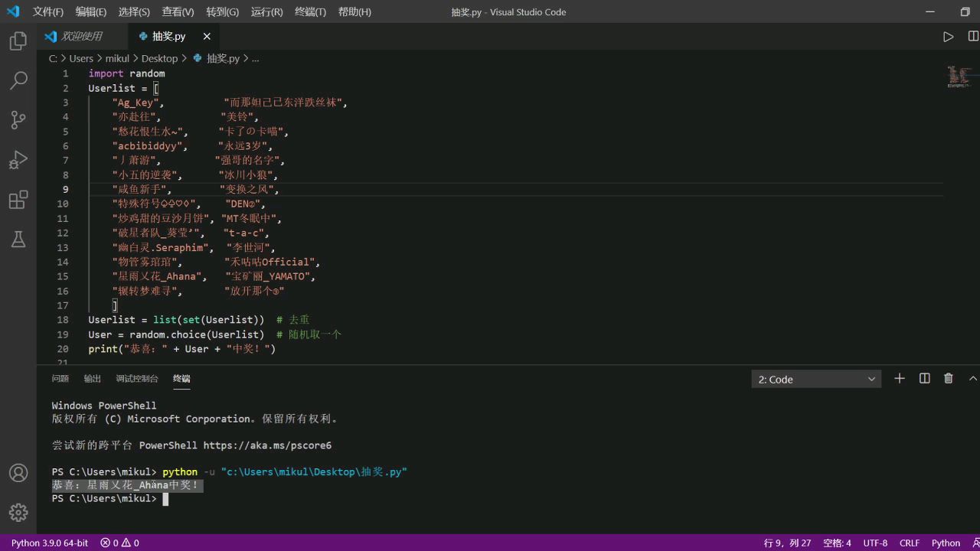The height and width of the screenshot is (551, 980).
Task: Maximize the panel with the chevron up
Action: pyautogui.click(x=973, y=379)
